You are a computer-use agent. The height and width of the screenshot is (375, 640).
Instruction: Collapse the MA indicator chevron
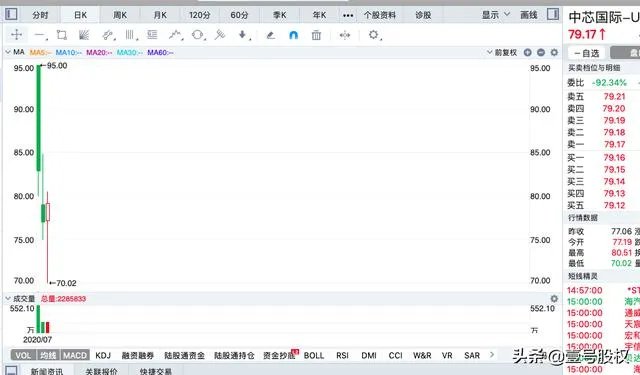(x=8, y=52)
